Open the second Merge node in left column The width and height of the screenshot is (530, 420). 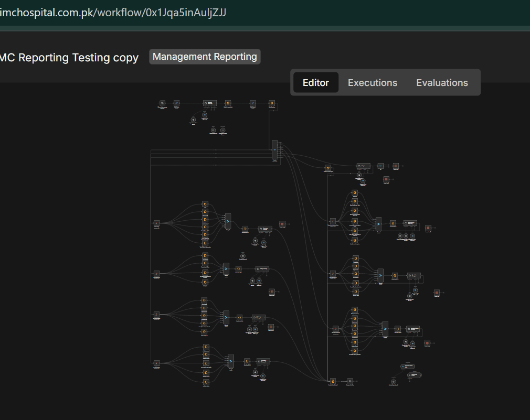226,269
